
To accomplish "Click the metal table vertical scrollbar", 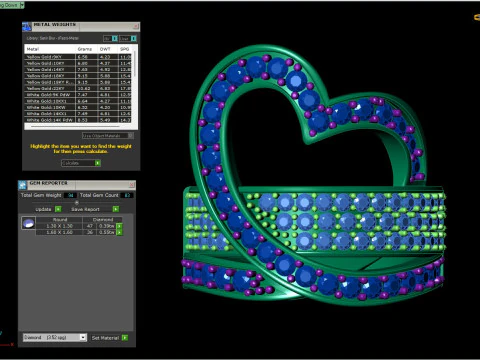I will 135,63.
